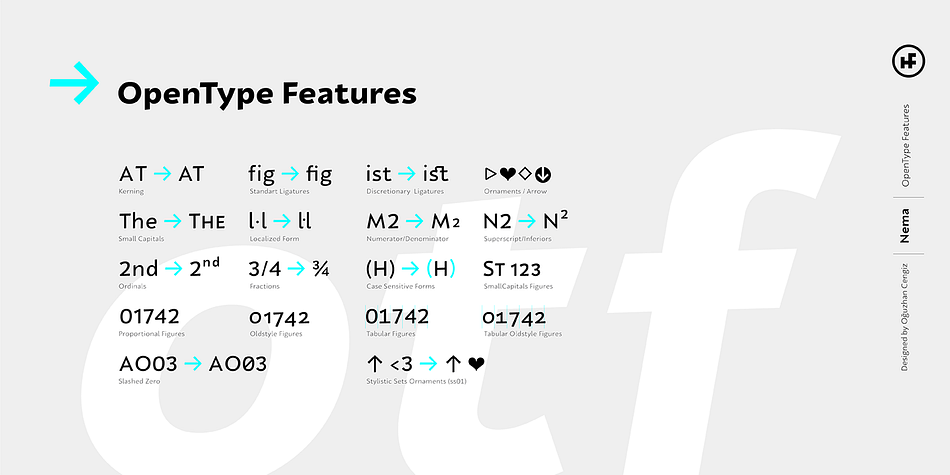Click the OpenType Features heading
950x475 pixels.
coord(267,94)
